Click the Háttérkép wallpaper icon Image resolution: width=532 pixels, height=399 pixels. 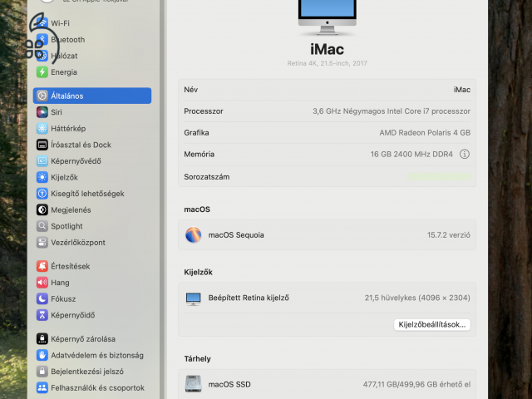point(42,128)
